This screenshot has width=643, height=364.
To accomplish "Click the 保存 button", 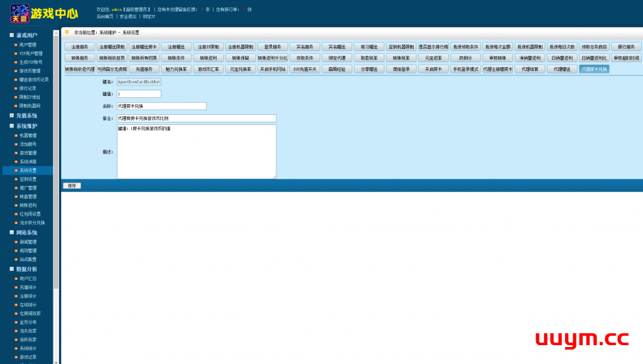I will (72, 186).
